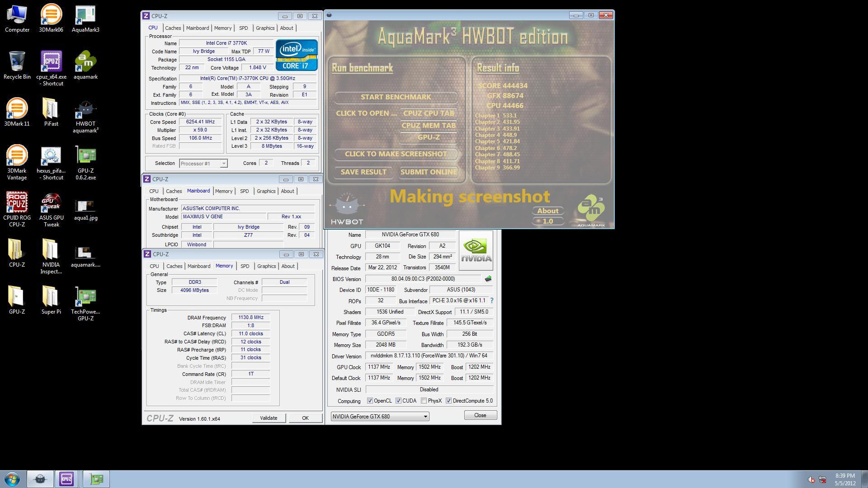This screenshot has height=488, width=868.
Task: Open hexus_pifast shortcut icon
Action: tap(51, 163)
